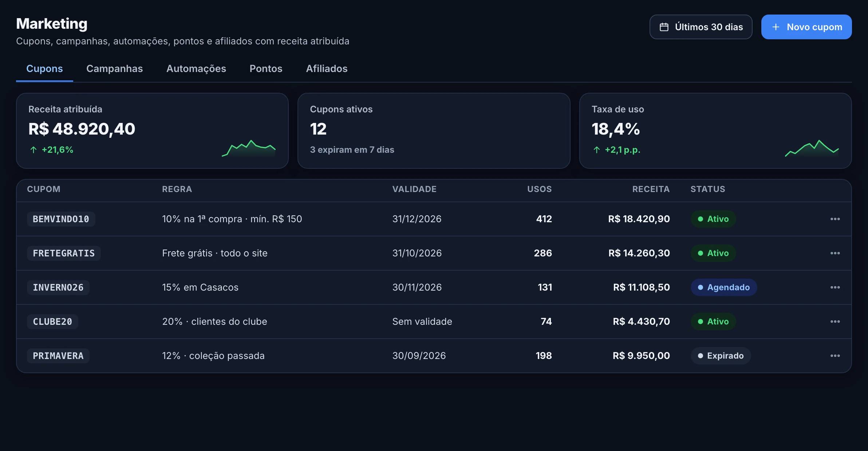
Task: Click the Taxa de uso sparkline chart
Action: pyautogui.click(x=812, y=148)
